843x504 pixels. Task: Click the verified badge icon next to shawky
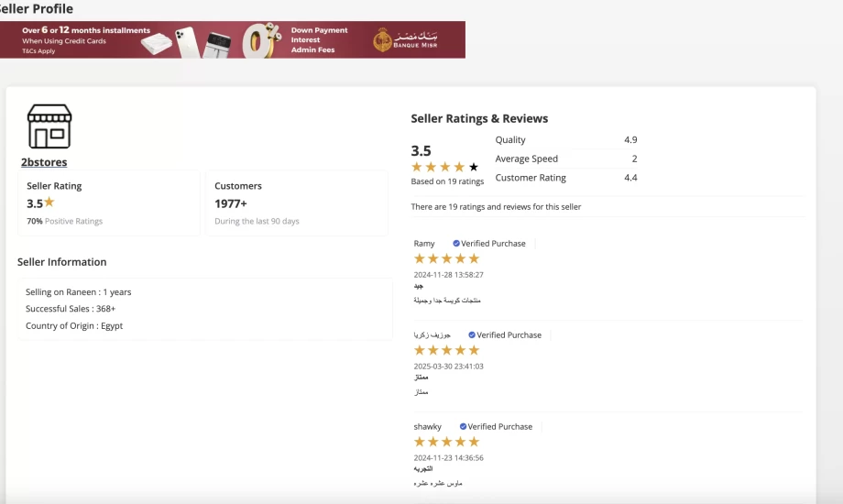(x=463, y=426)
